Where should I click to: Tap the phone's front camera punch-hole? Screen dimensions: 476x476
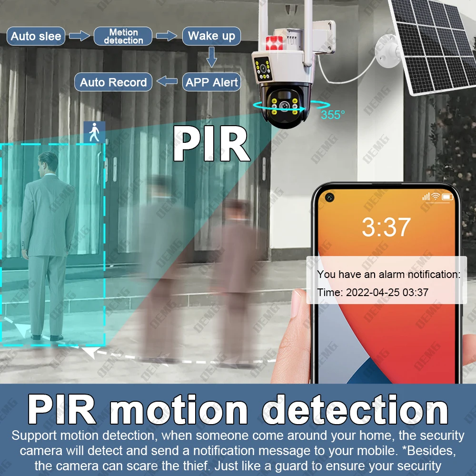[329, 198]
